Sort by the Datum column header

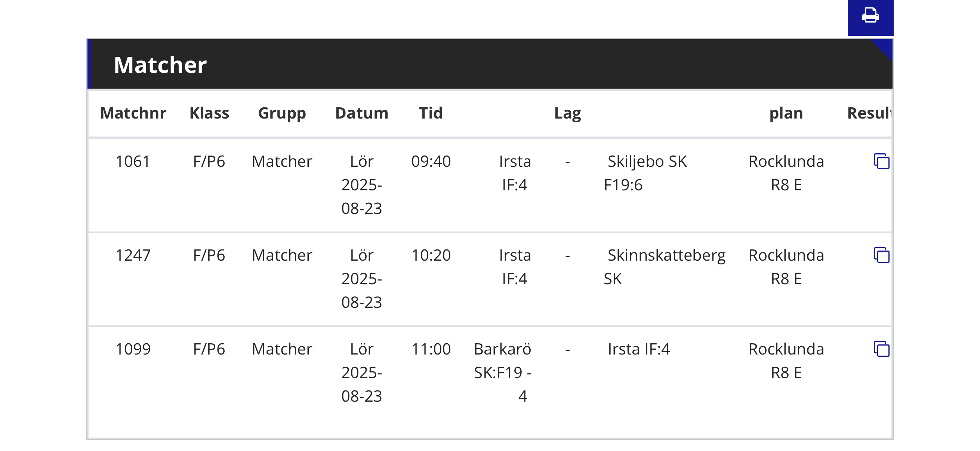pyautogui.click(x=361, y=113)
